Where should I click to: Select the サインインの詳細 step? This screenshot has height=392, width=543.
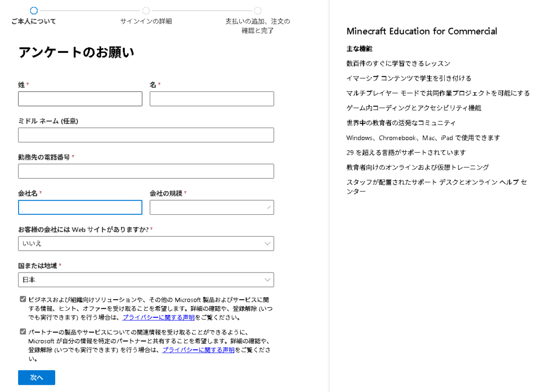(146, 16)
